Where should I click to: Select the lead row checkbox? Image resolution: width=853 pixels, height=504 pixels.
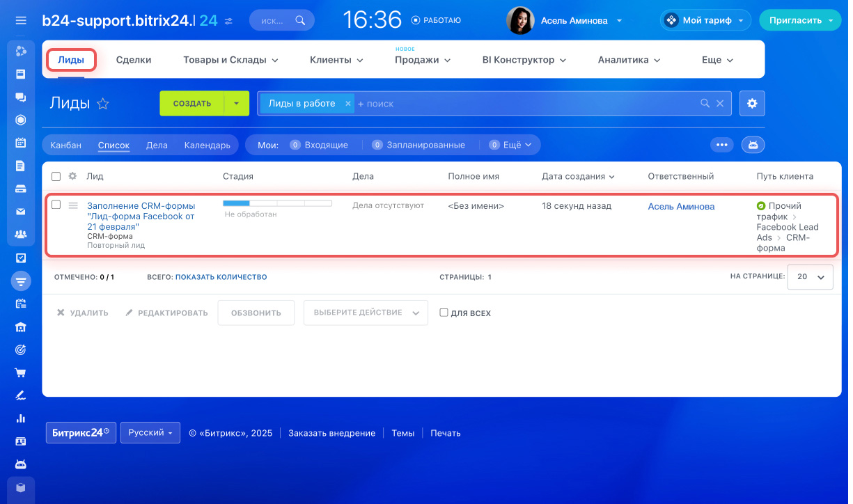point(56,205)
